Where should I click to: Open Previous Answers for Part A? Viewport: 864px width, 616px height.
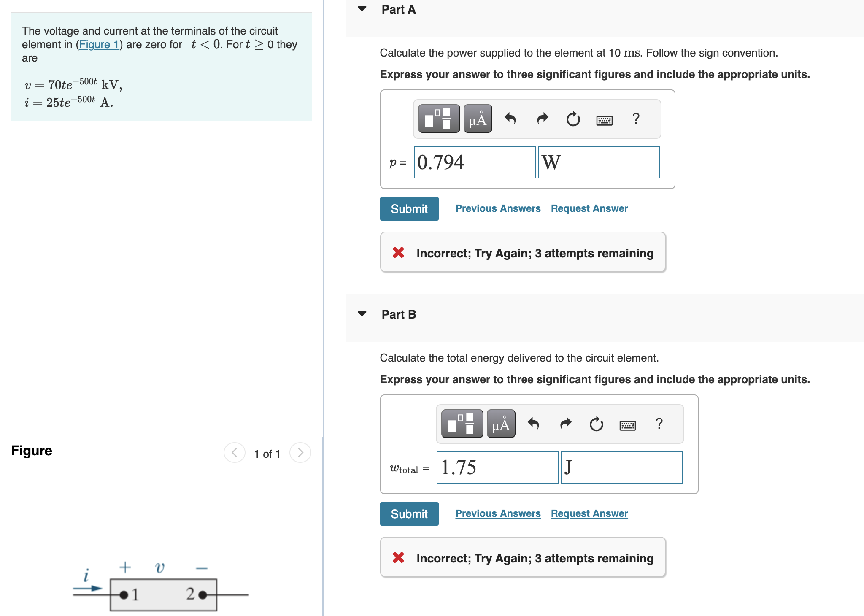pyautogui.click(x=498, y=208)
